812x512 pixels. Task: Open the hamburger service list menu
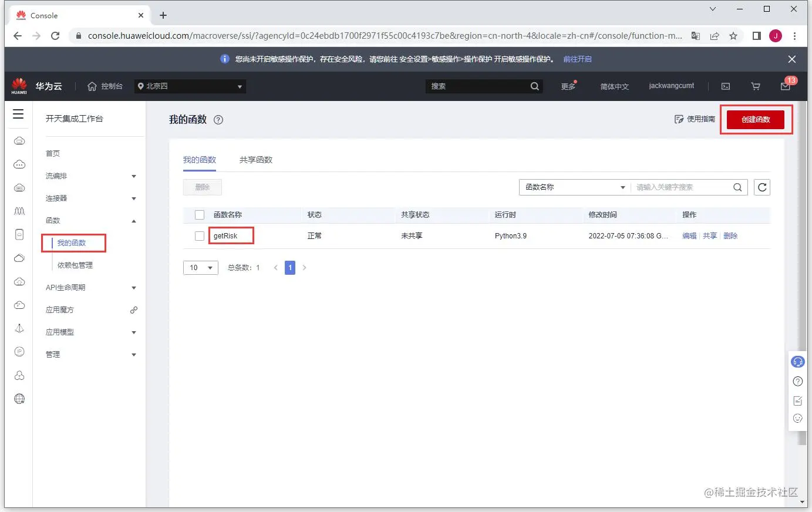tap(18, 114)
